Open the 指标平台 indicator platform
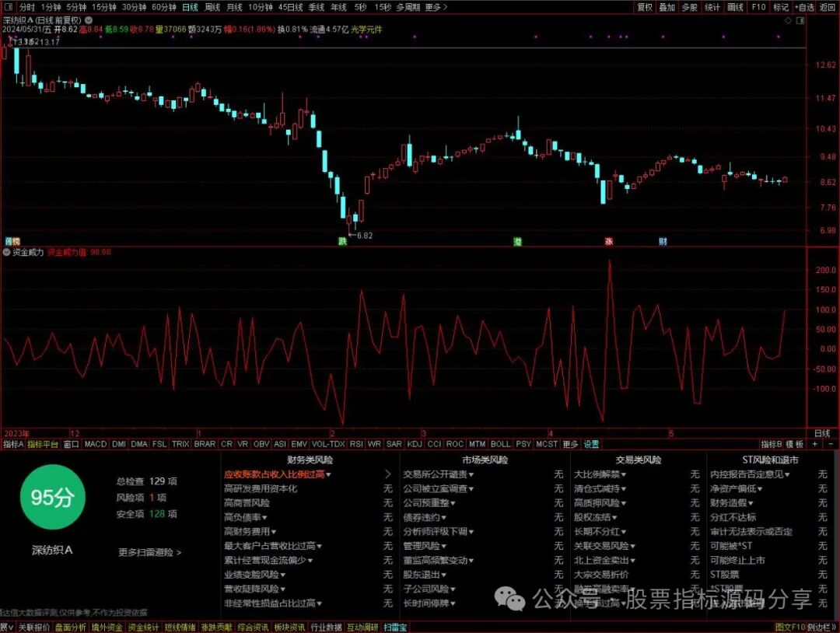This screenshot has width=840, height=633. tap(43, 444)
